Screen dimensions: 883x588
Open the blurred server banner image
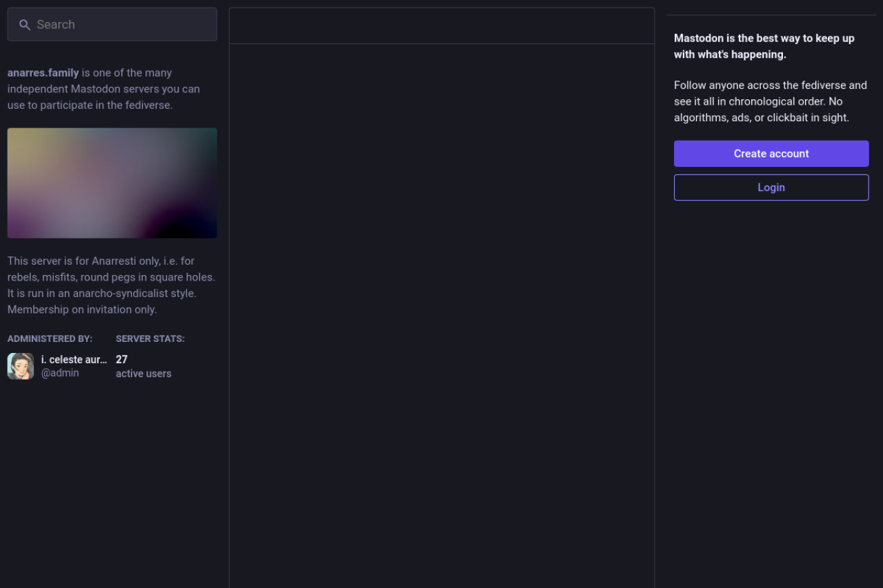point(112,183)
